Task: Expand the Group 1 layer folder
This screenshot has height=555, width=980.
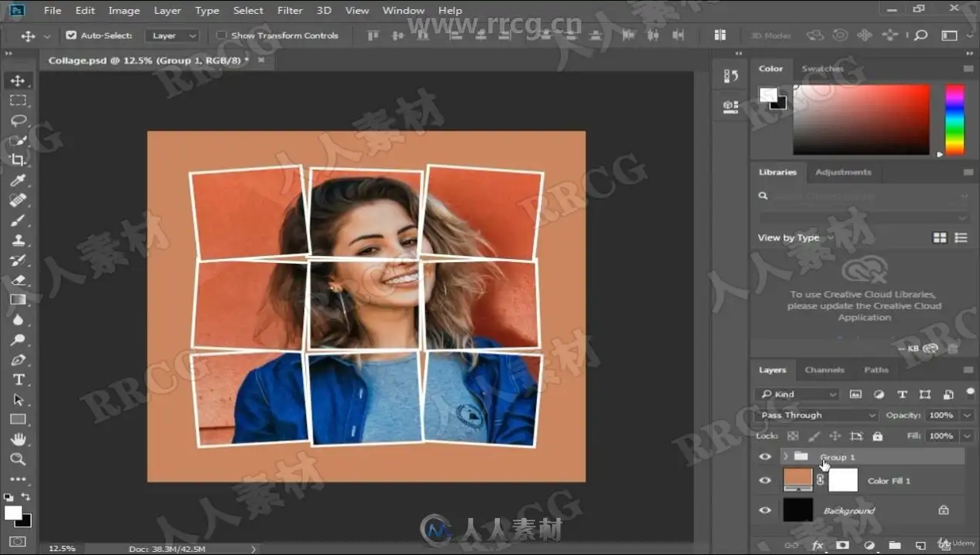Action: [x=785, y=457]
